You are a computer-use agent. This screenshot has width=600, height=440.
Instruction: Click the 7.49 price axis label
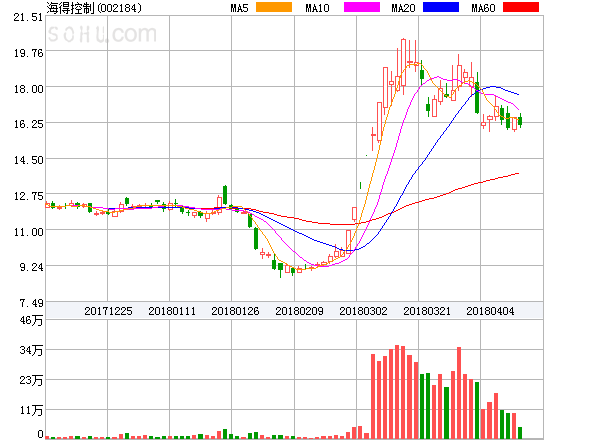(x=31, y=303)
